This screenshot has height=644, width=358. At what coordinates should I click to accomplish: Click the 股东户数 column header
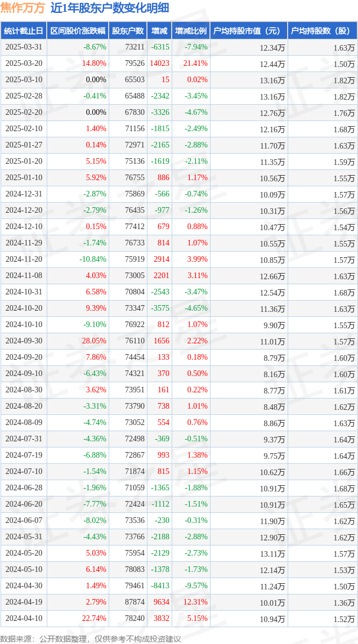(128, 31)
